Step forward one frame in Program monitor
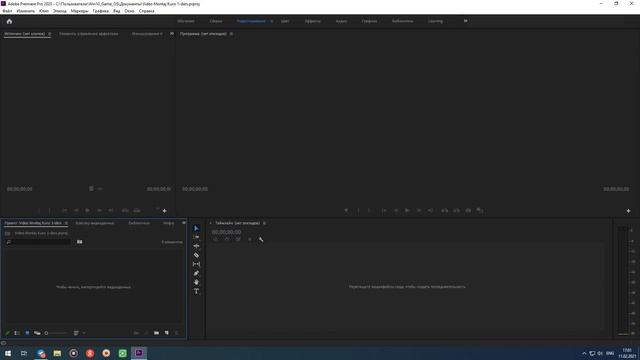This screenshot has height=360, width=640. 419,211
